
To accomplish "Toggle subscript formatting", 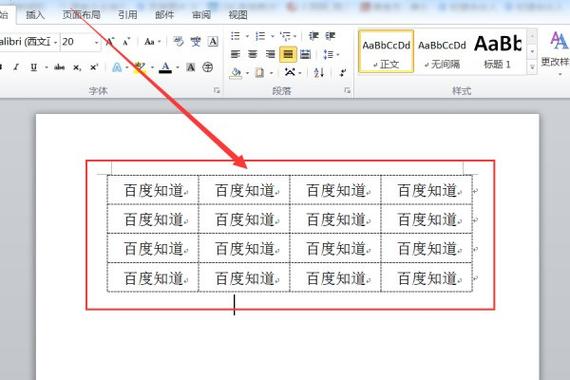I will point(77,67).
